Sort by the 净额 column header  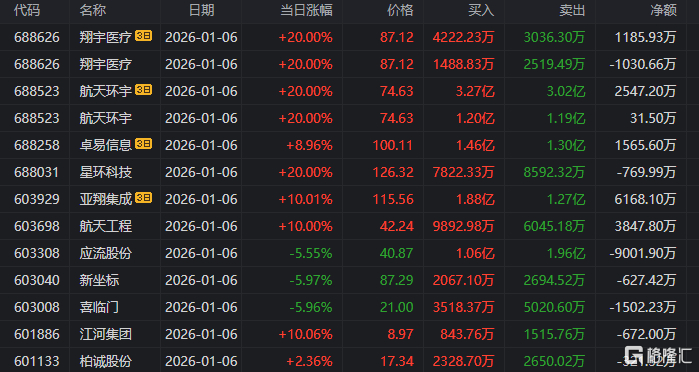pos(663,11)
